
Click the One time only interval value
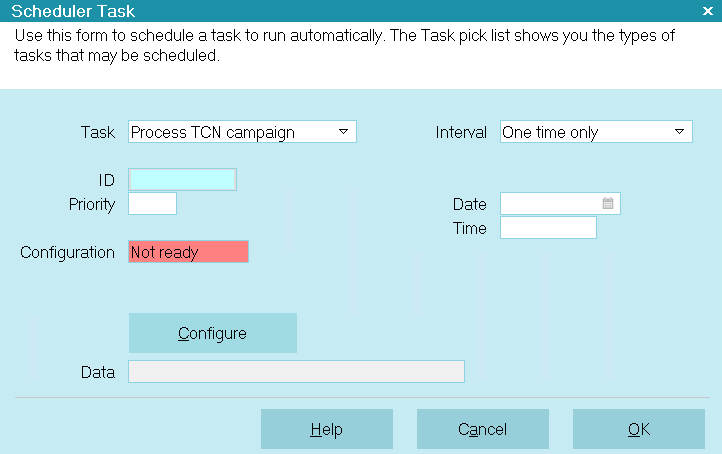pos(550,133)
